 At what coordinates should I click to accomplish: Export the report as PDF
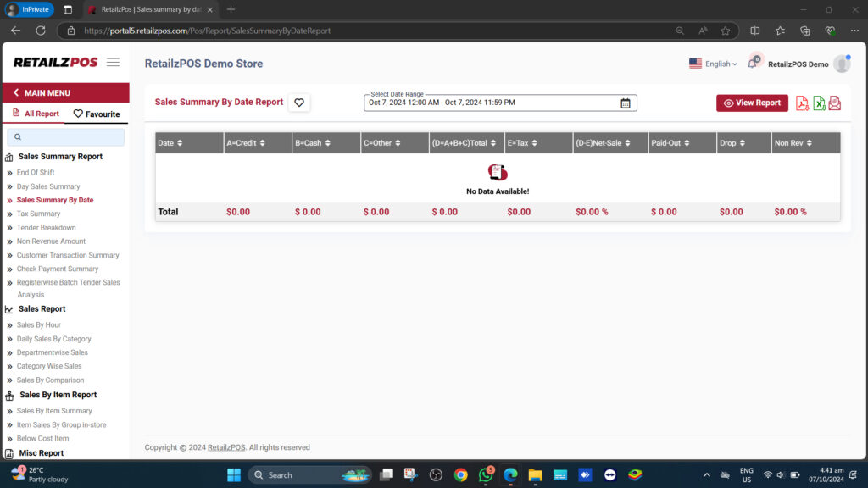[802, 103]
